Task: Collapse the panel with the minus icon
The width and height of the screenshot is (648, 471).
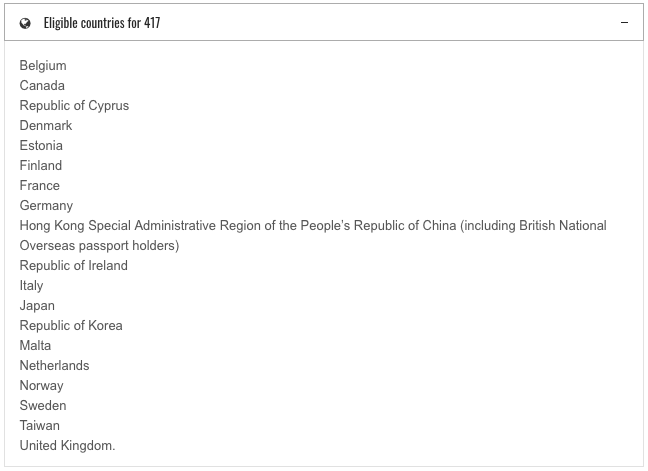Action: click(x=624, y=22)
